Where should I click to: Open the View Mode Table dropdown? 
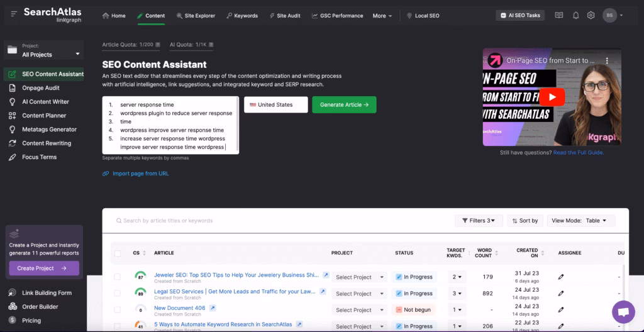click(x=579, y=221)
